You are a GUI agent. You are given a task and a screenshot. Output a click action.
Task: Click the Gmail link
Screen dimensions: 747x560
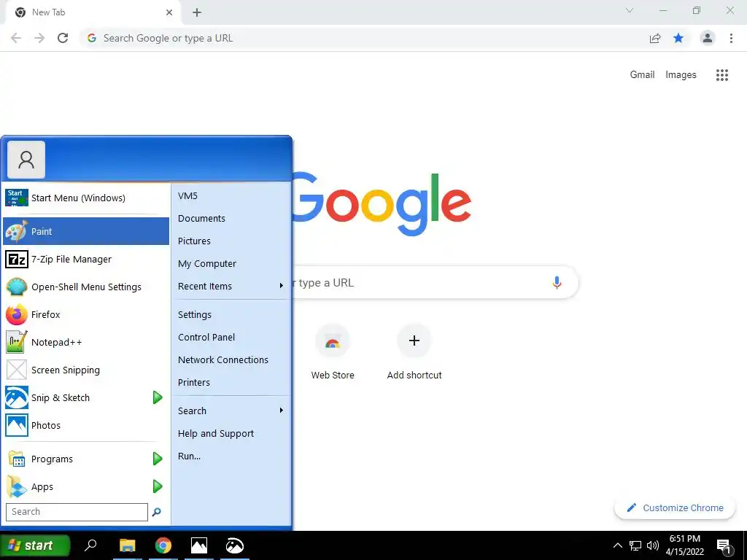pyautogui.click(x=642, y=75)
